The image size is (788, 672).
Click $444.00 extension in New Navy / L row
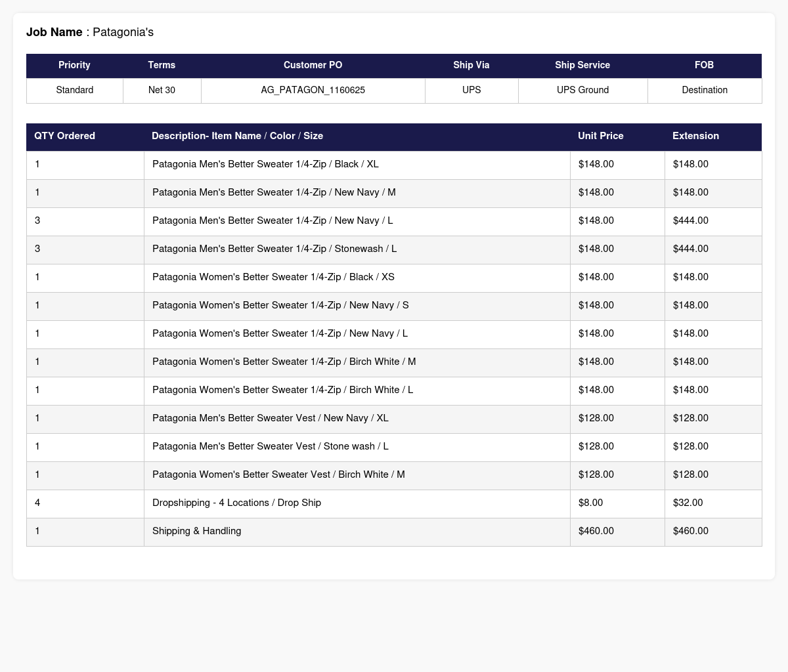coord(691,221)
